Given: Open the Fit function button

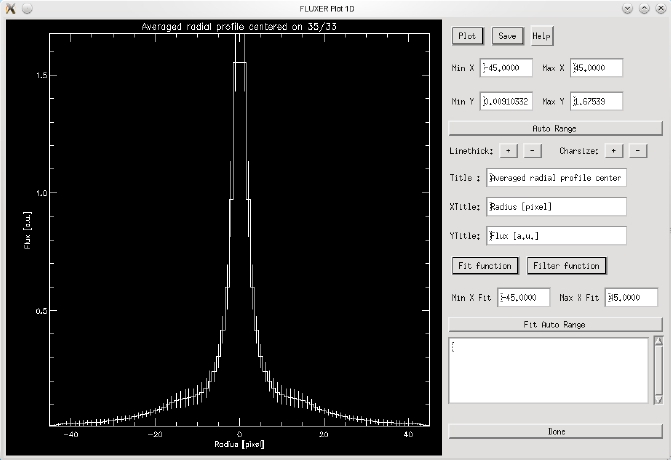Looking at the screenshot, I should [x=485, y=266].
